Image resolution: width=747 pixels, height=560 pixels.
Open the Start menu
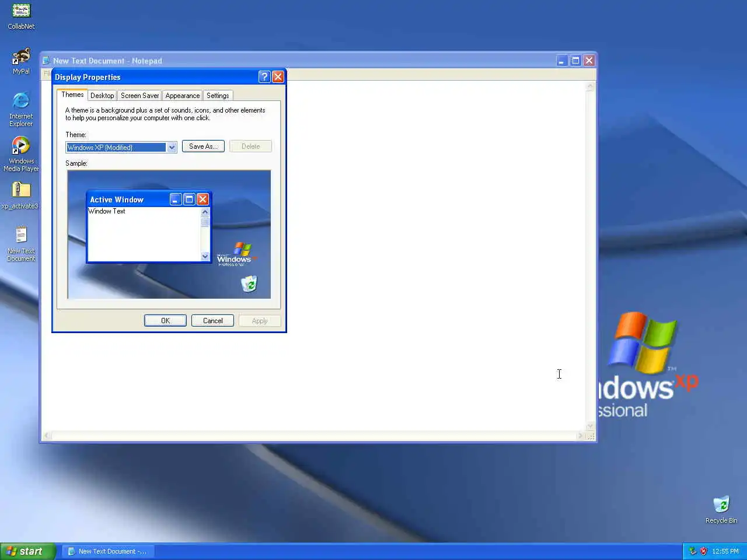tap(27, 551)
